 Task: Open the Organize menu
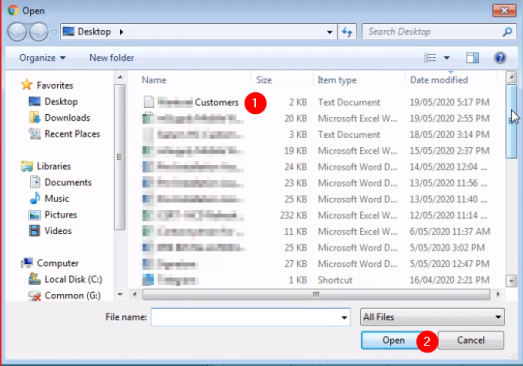(42, 58)
